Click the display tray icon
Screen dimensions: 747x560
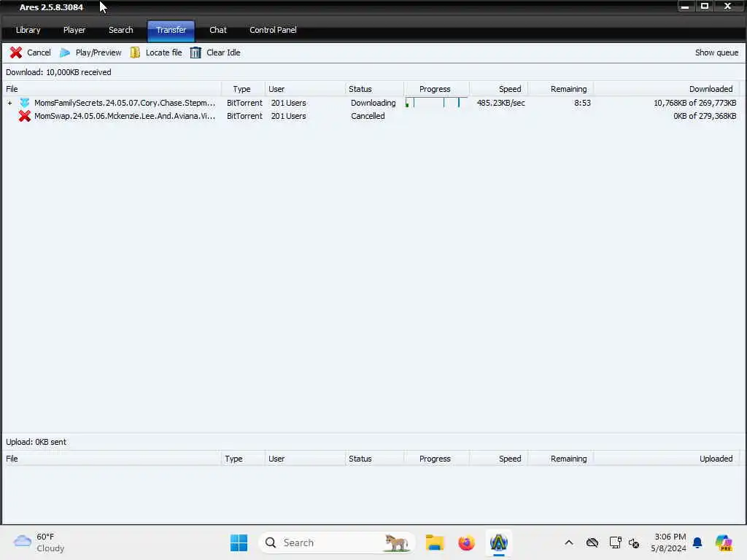[x=615, y=542]
